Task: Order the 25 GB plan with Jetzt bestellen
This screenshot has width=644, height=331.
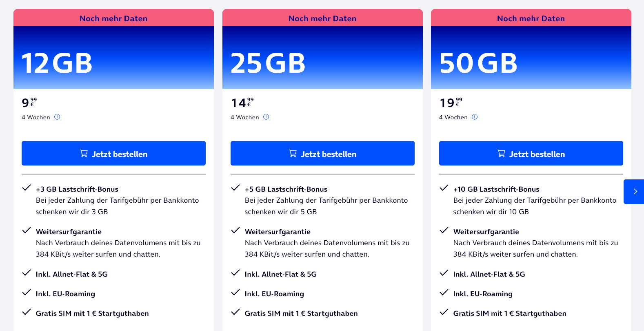Action: 322,153
